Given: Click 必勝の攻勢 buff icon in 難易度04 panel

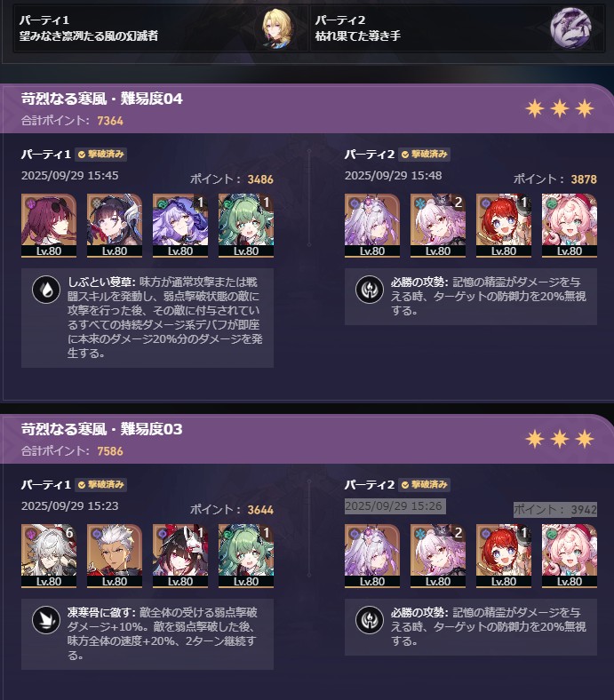Looking at the screenshot, I should 370,290.
